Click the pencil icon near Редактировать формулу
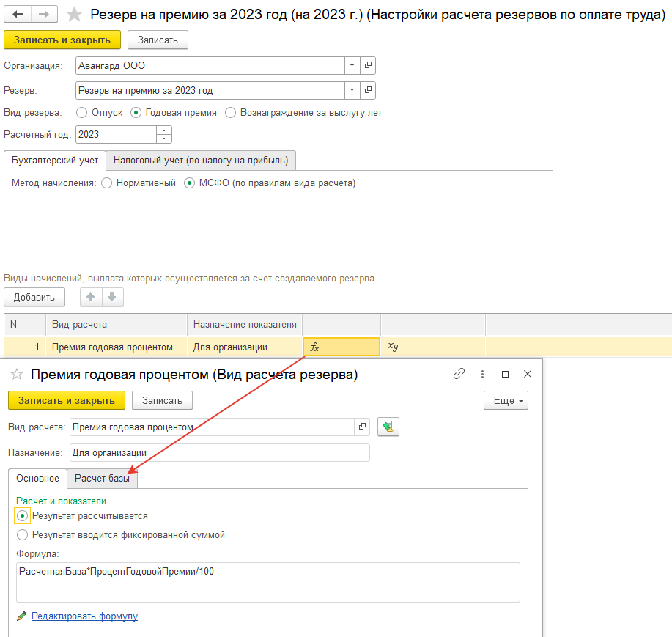672x637 pixels. (x=21, y=616)
